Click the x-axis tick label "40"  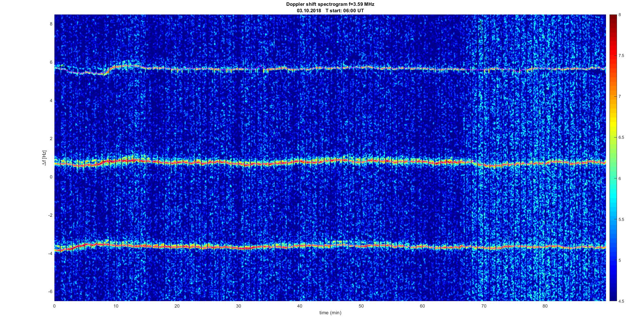300,306
